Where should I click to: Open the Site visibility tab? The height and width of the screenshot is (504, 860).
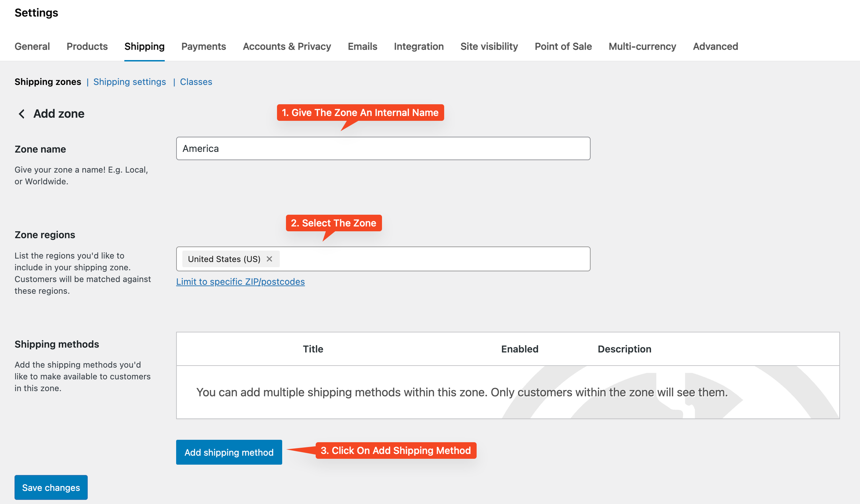[489, 46]
